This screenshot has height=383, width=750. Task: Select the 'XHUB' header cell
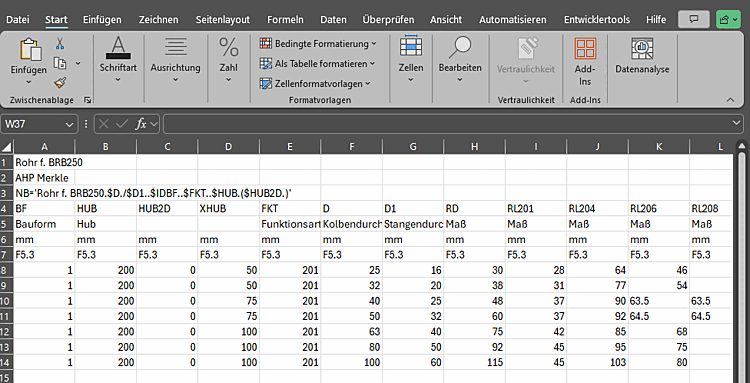[228, 208]
